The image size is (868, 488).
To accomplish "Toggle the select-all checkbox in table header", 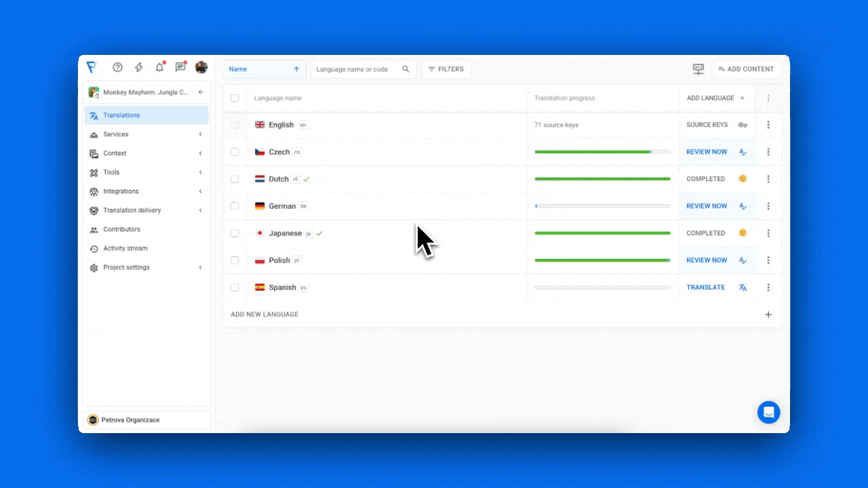I will click(x=235, y=98).
